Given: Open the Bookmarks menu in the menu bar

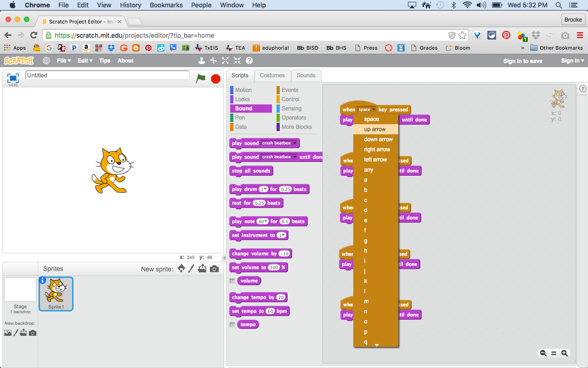Looking at the screenshot, I should pos(166,5).
